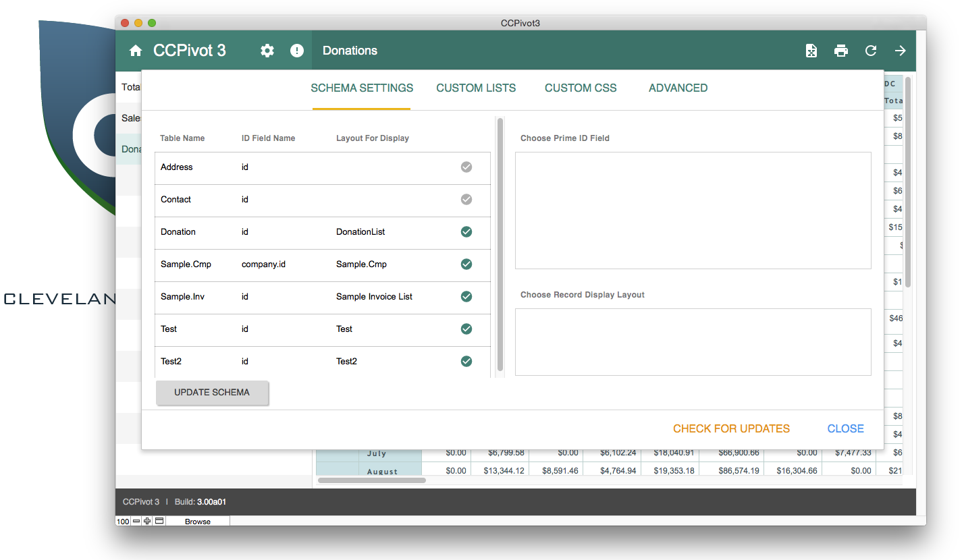Screen dimensions: 964x560
Task: Close the settings dialog
Action: tap(846, 429)
